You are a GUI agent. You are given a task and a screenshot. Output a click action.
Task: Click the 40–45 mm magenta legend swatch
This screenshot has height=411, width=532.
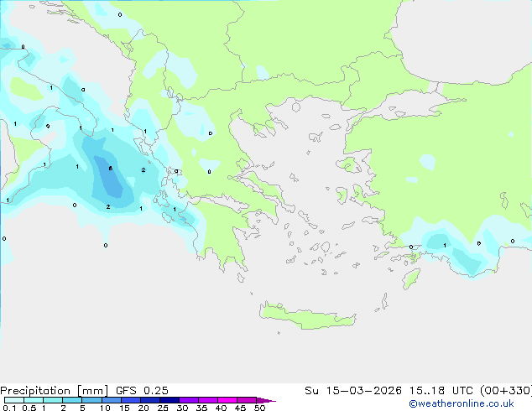click(x=227, y=400)
